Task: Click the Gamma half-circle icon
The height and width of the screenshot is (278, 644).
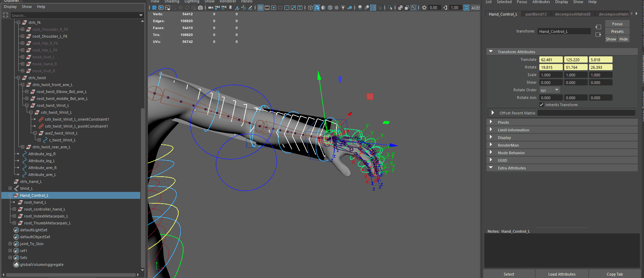Action: (445, 8)
